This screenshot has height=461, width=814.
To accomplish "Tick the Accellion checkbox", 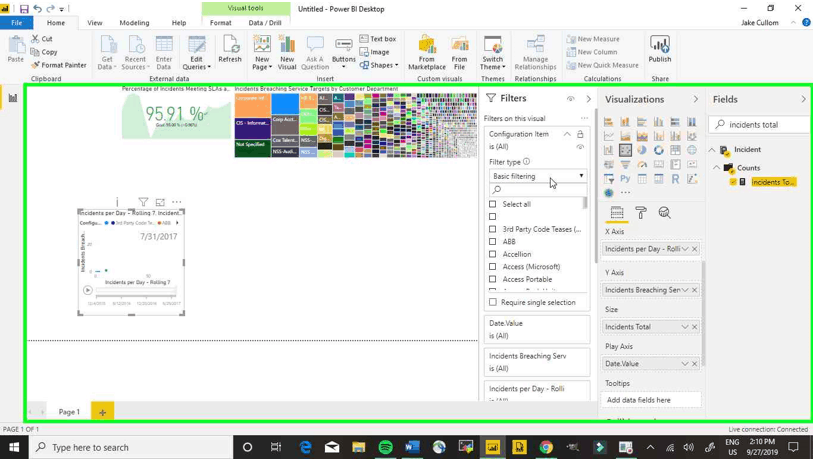I will [x=493, y=254].
